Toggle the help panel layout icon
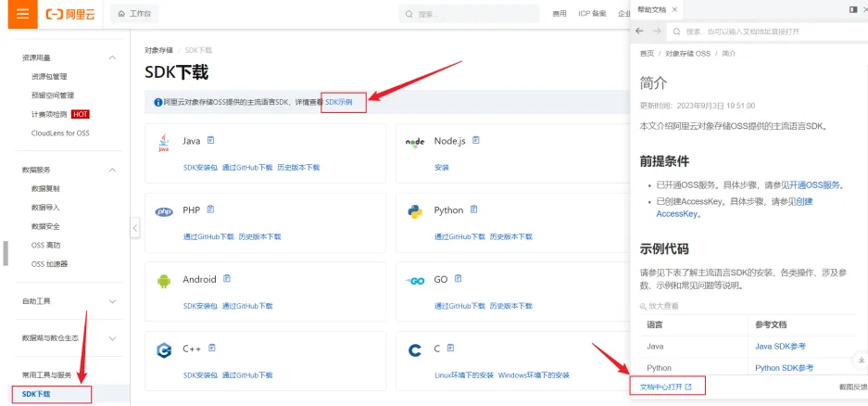868x406 pixels. pyautogui.click(x=853, y=10)
